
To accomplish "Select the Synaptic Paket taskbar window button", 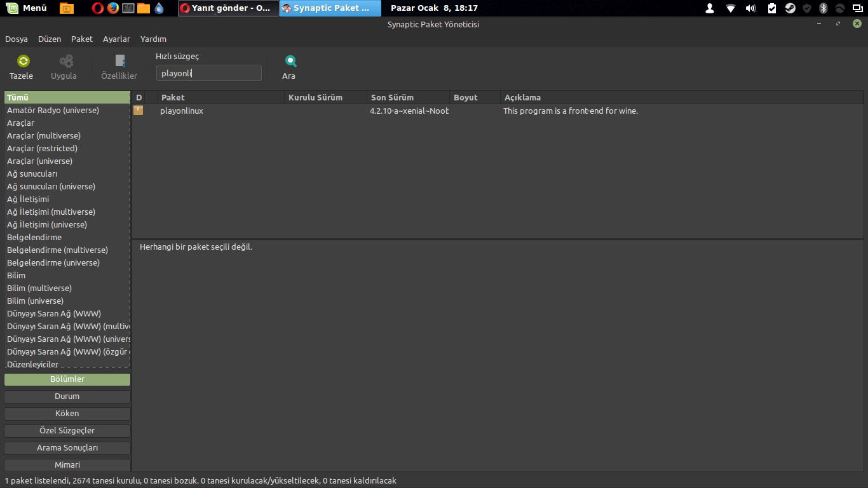I will (330, 8).
